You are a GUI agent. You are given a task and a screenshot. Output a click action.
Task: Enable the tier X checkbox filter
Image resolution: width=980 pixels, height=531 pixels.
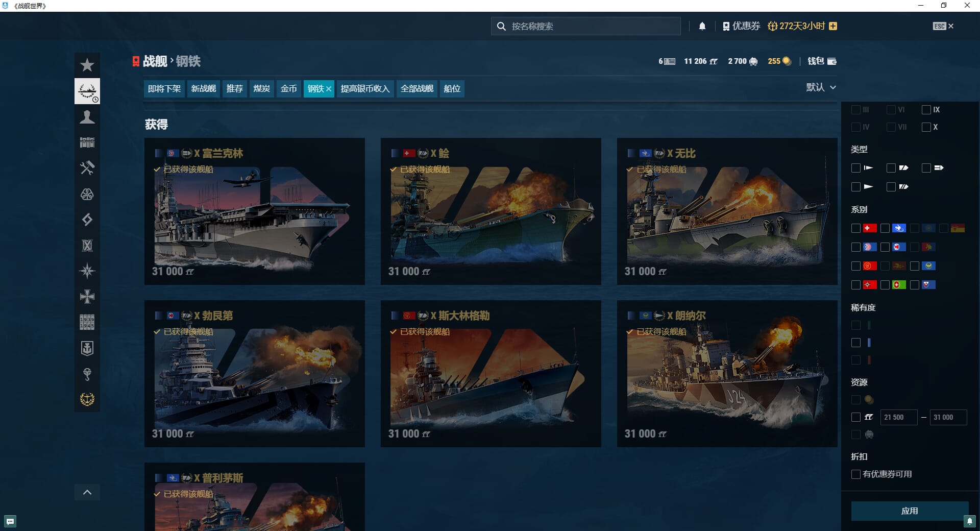[x=926, y=127]
